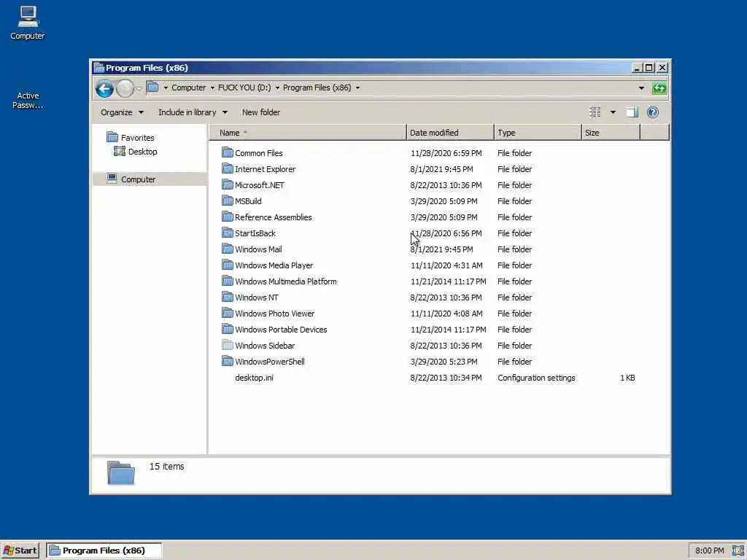The width and height of the screenshot is (747, 560).
Task: Click the greyed Forward navigation button
Action: [125, 88]
